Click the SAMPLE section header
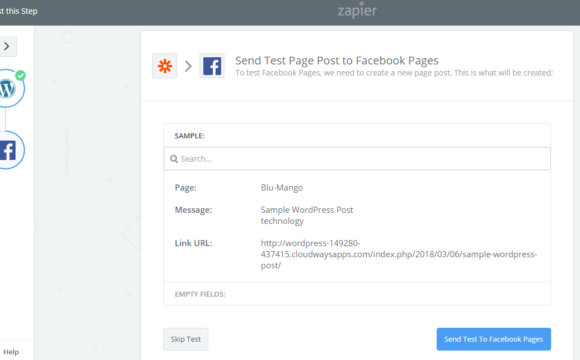580x360 pixels. (189, 136)
